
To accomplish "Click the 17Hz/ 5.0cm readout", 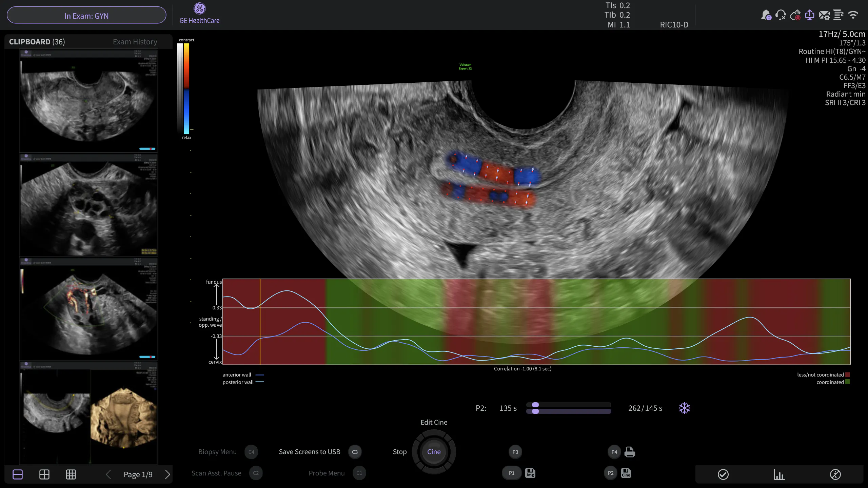I will pos(842,34).
